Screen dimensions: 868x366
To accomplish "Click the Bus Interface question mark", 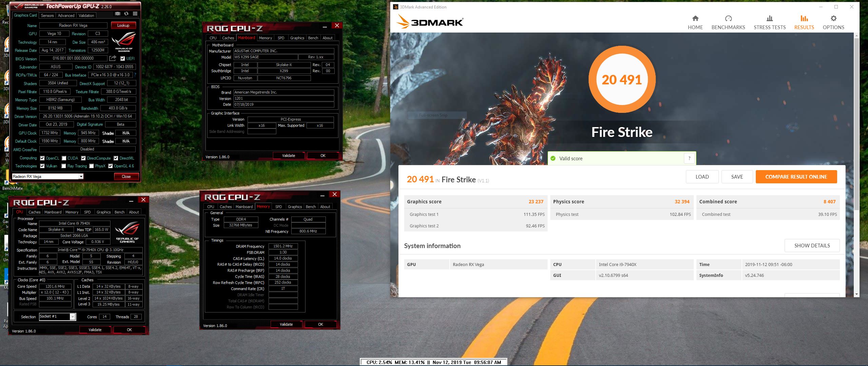I will point(135,75).
